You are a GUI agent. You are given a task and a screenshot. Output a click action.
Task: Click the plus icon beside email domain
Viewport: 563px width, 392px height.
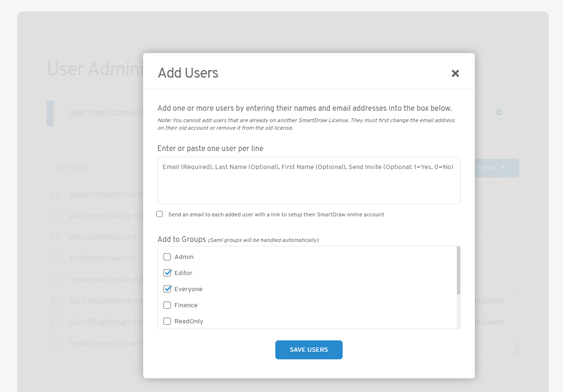pyautogui.click(x=499, y=112)
